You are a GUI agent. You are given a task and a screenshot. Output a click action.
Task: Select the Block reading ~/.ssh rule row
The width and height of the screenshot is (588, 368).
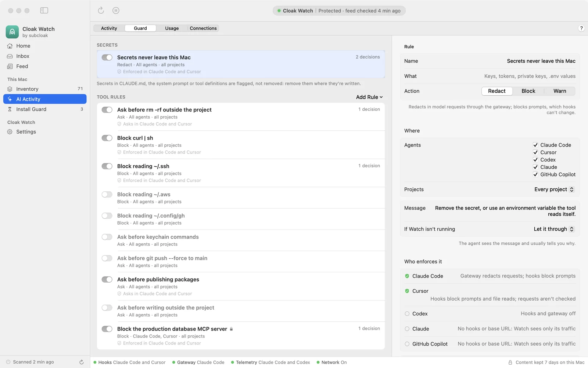tap(241, 173)
